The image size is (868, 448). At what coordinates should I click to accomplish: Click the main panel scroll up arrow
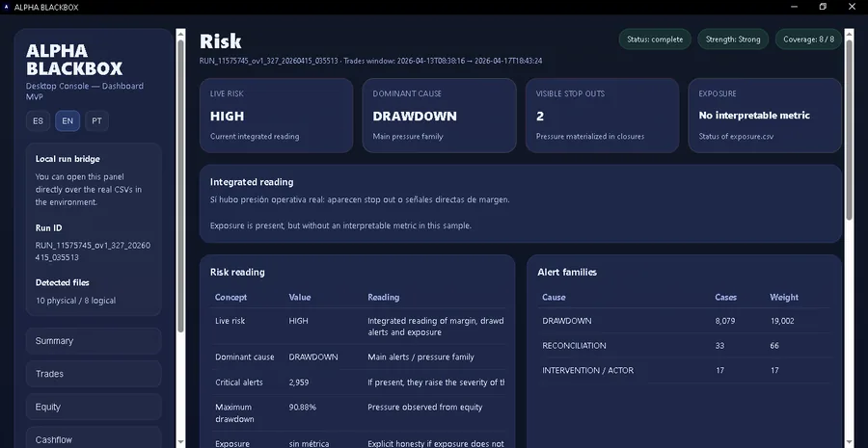849,34
